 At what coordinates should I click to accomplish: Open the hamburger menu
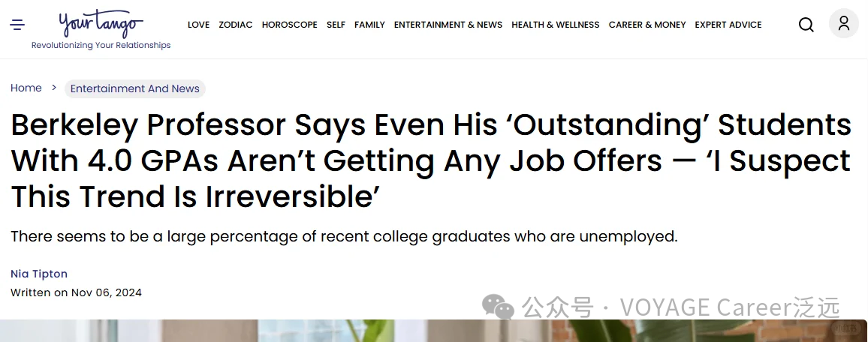coord(17,25)
